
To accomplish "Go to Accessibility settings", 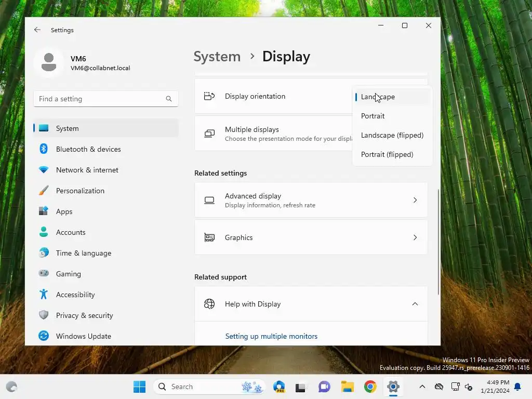I will pyautogui.click(x=106, y=294).
